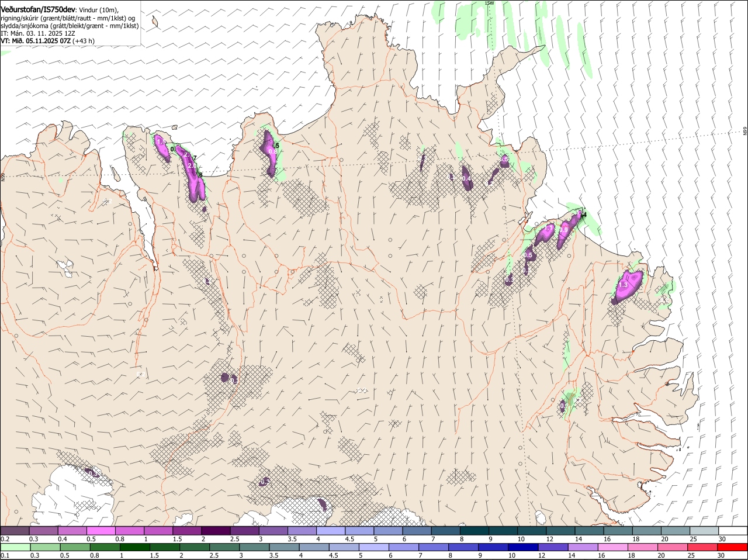The width and height of the screenshot is (748, 560).
Task: Click the '30' label on the purple scale
Action: coord(722,539)
